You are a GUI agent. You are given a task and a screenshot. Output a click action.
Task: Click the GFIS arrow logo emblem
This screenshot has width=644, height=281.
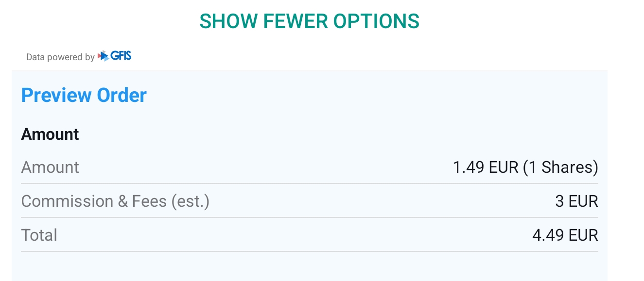pos(103,56)
